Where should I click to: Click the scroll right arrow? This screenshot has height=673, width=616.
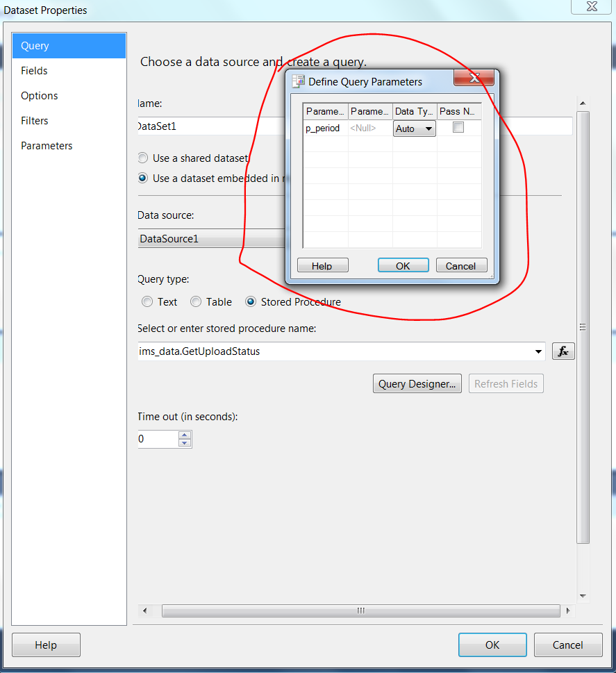coord(568,610)
